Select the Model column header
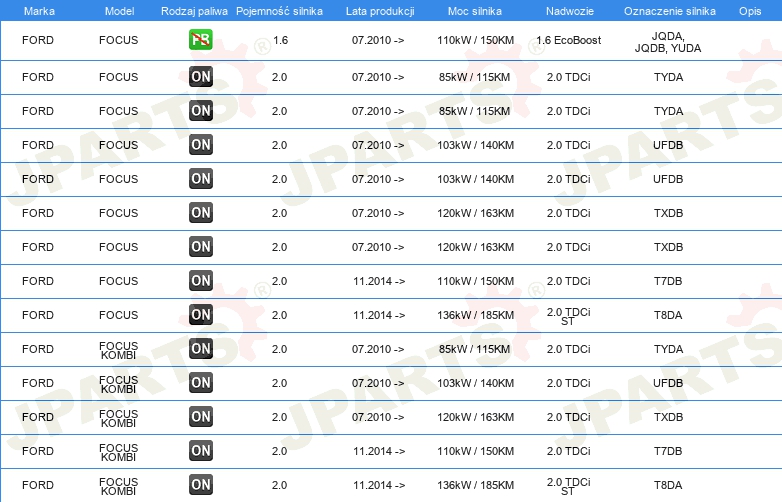The image size is (782, 502). click(x=119, y=11)
